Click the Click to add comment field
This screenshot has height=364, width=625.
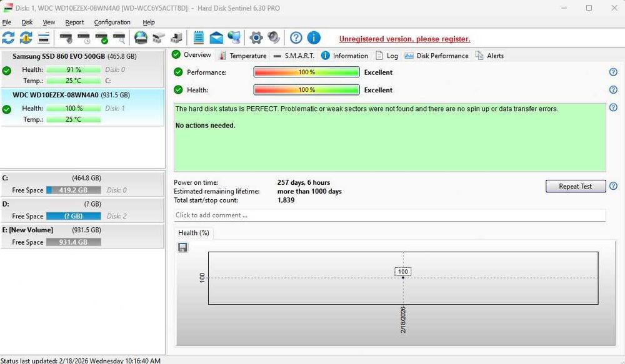coord(390,215)
